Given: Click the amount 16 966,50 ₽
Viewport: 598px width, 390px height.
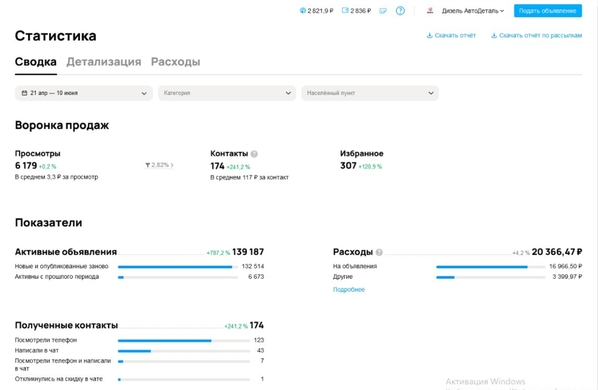Looking at the screenshot, I should [x=566, y=266].
